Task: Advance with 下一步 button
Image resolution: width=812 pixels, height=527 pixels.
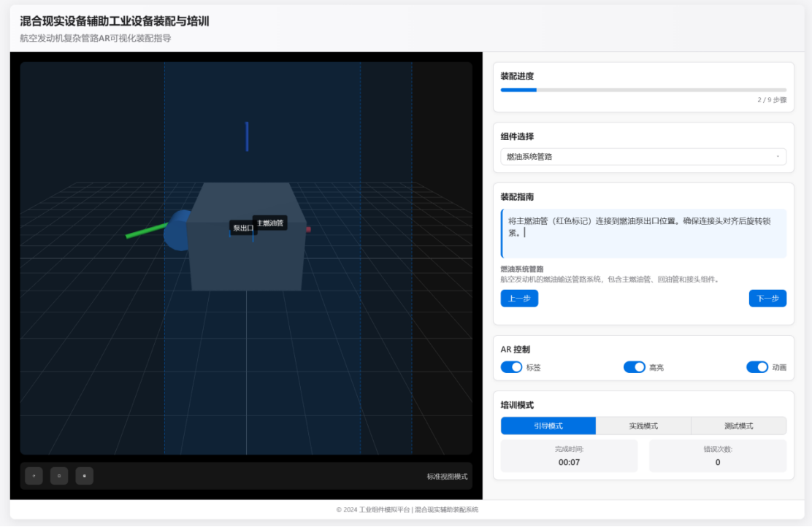Action: coord(767,299)
